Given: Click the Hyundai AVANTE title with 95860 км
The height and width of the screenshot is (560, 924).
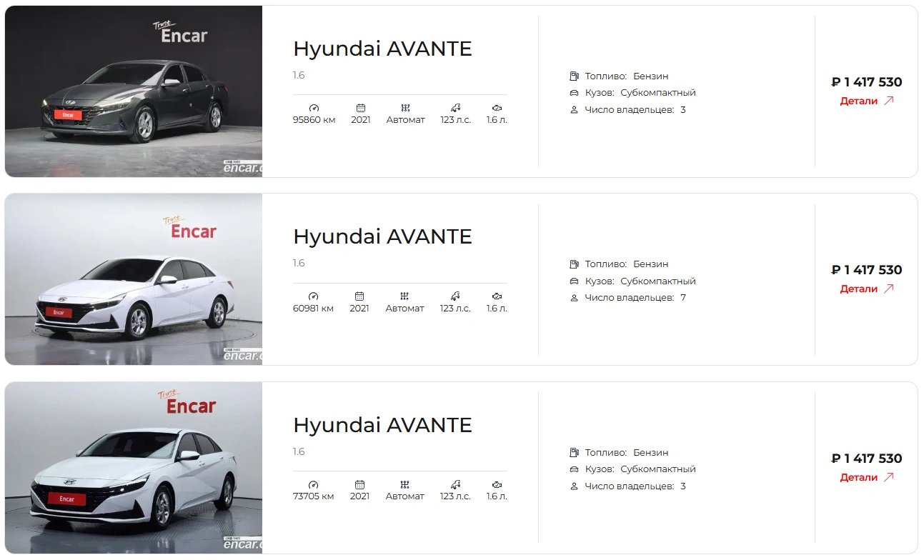Looking at the screenshot, I should [x=382, y=49].
